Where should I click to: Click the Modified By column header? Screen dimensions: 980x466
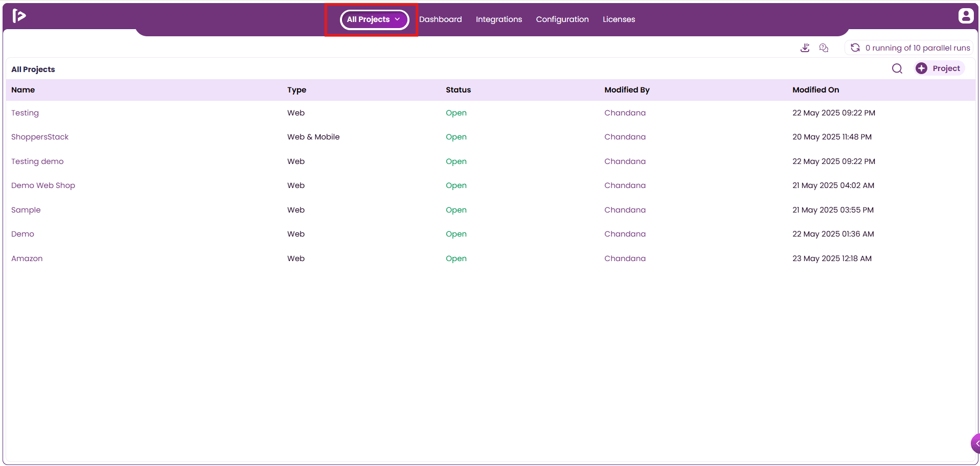pyautogui.click(x=627, y=90)
